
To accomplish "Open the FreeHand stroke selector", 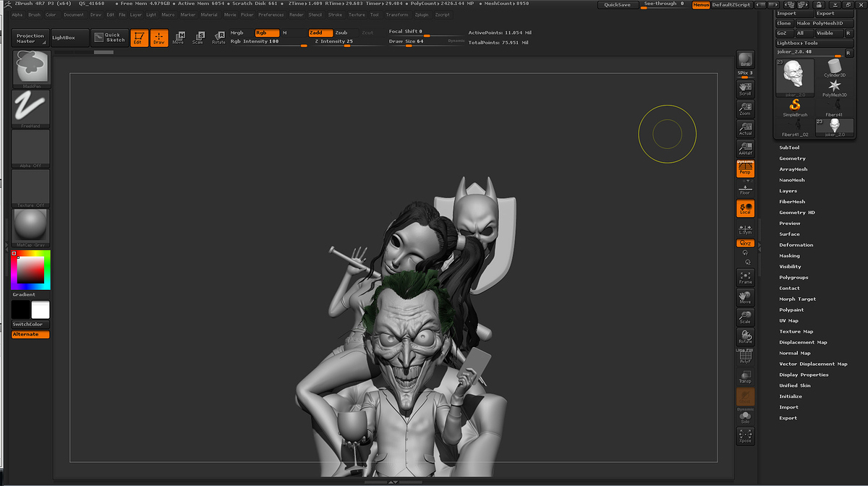I will click(30, 108).
